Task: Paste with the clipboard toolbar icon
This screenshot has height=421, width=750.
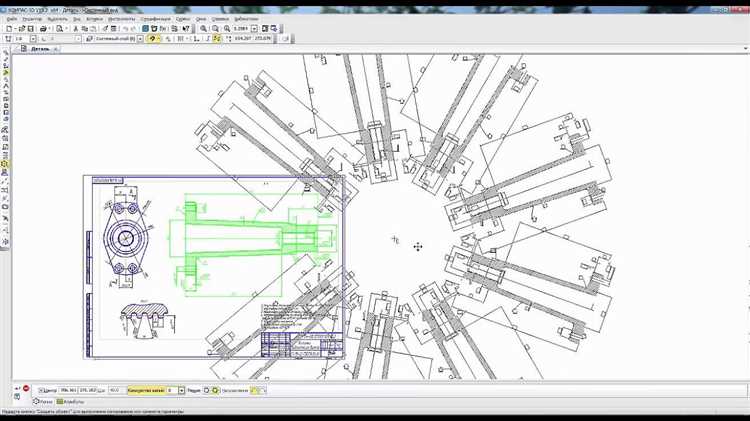Action: click(x=93, y=29)
